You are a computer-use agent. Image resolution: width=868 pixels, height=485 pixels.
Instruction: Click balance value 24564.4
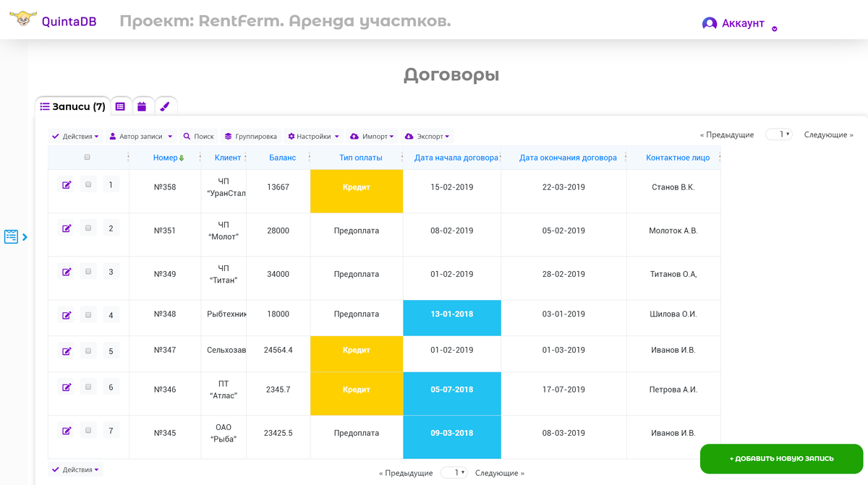click(278, 350)
